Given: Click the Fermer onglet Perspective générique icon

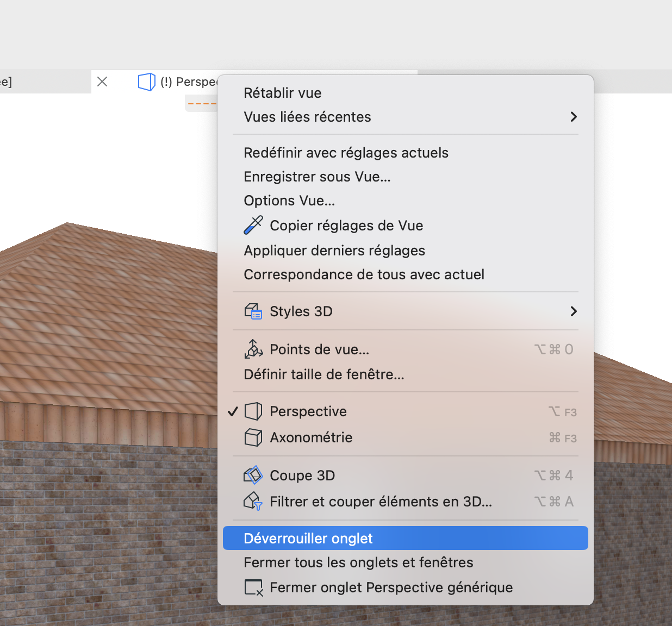Looking at the screenshot, I should [254, 587].
